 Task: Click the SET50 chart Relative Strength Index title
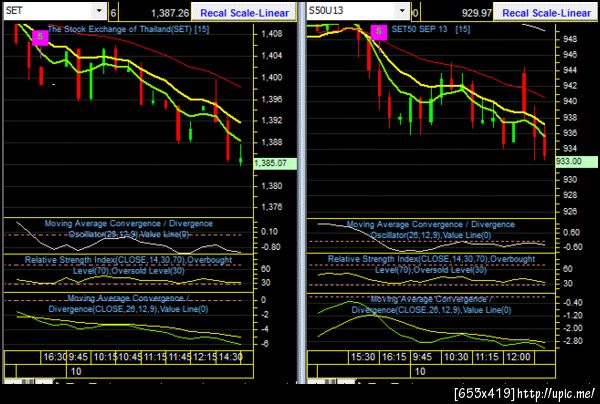pos(431,264)
